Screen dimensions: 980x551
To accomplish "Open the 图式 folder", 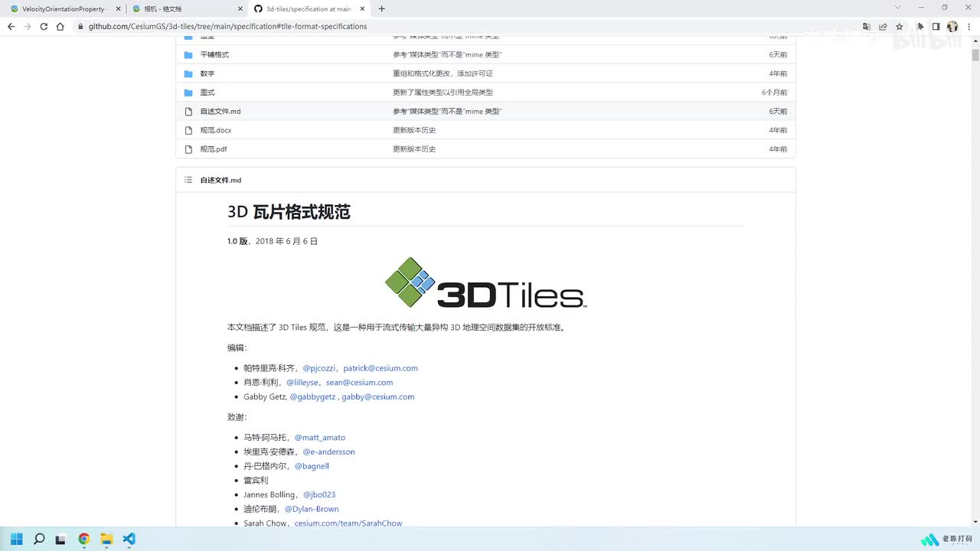I will pos(207,93).
